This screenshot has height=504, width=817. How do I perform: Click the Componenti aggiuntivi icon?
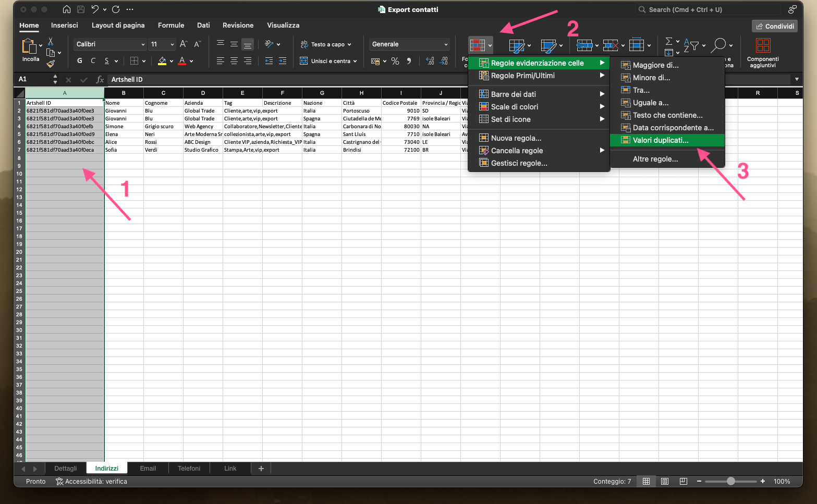coord(763,45)
